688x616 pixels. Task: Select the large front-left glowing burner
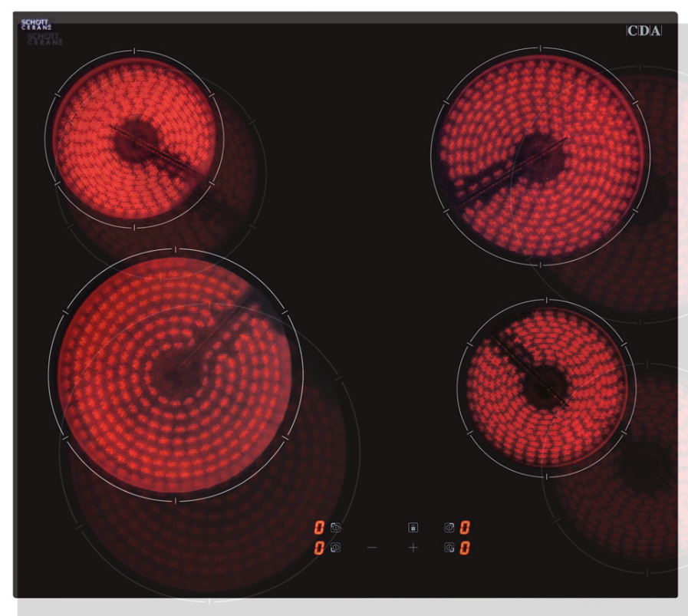(x=176, y=375)
